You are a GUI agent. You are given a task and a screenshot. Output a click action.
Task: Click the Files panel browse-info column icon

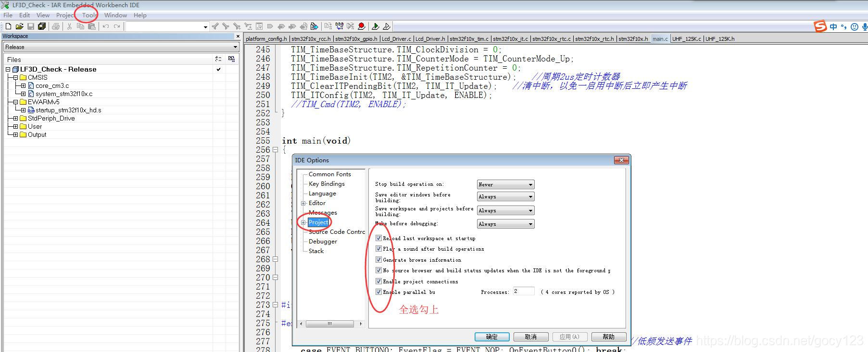(231, 59)
